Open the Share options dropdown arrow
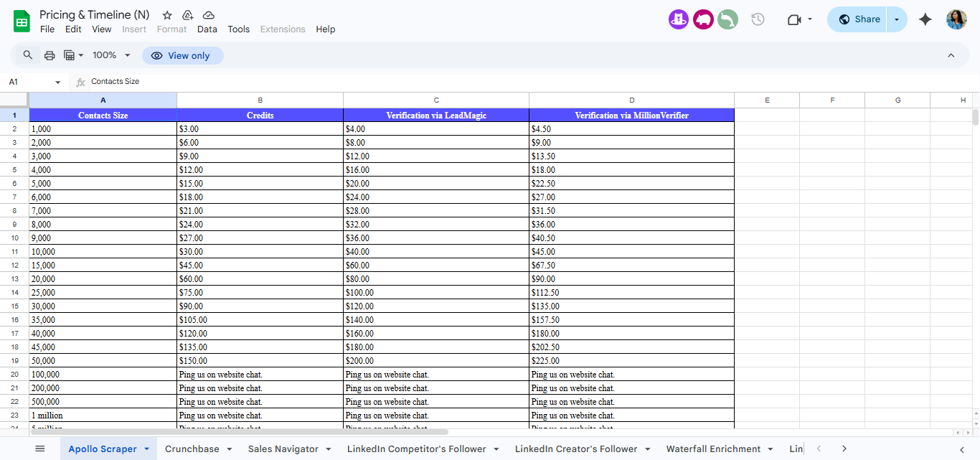This screenshot has width=980, height=460. click(x=895, y=19)
